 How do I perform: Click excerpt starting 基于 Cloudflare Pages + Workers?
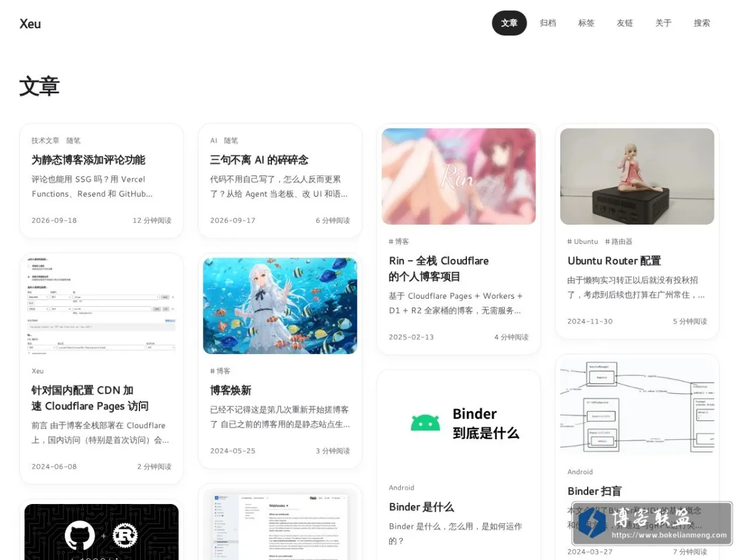click(x=456, y=303)
